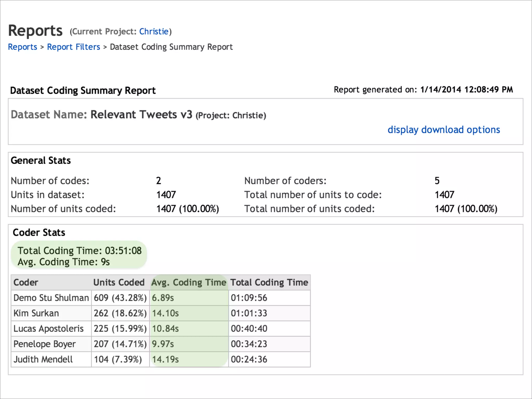Open the Christie project link
532x399 pixels.
154,31
